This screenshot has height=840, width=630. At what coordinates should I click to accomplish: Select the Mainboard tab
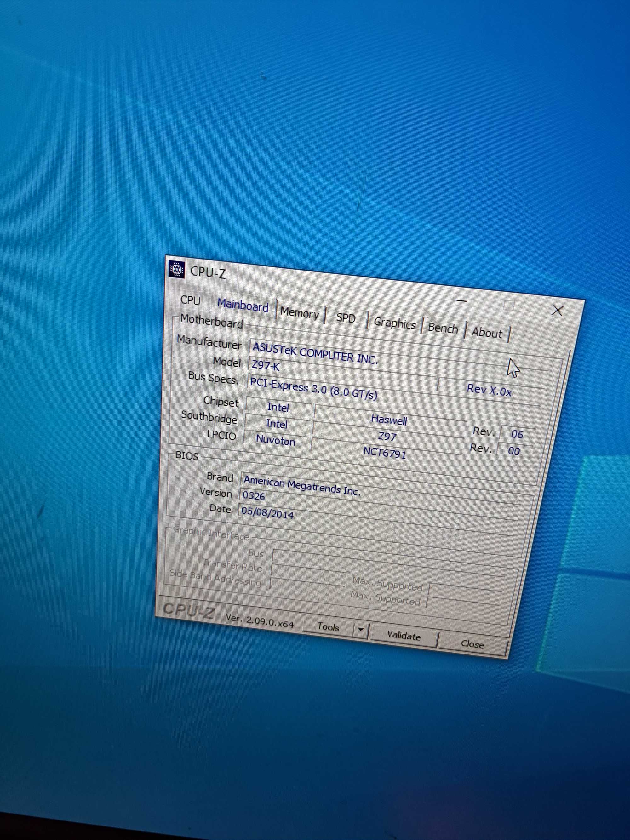pyautogui.click(x=243, y=305)
